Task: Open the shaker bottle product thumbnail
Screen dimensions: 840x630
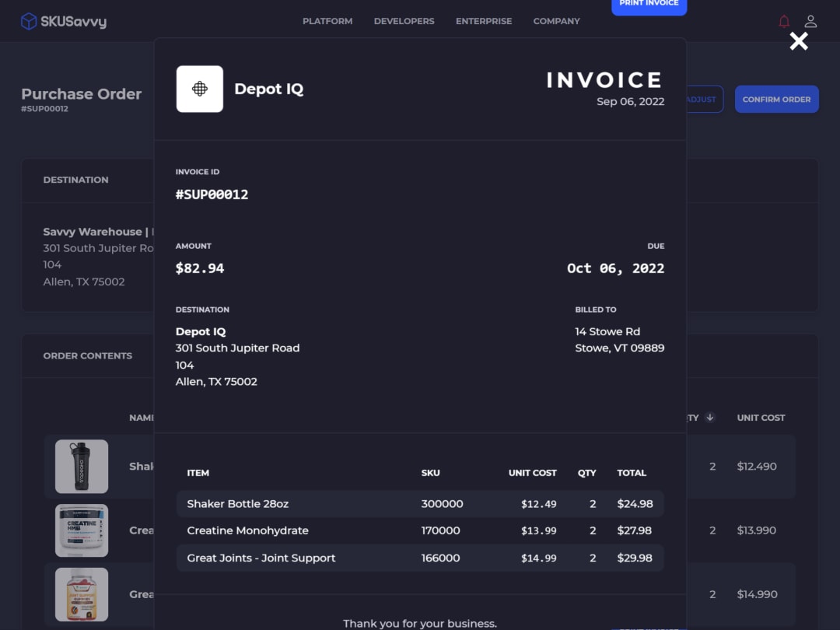Action: 82,466
